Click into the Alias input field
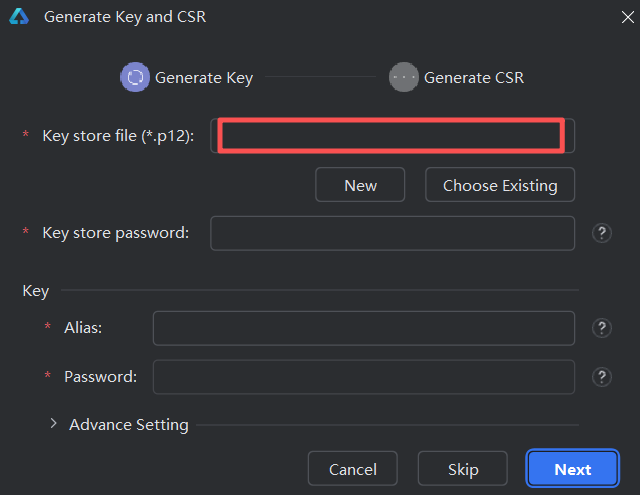 coord(363,327)
